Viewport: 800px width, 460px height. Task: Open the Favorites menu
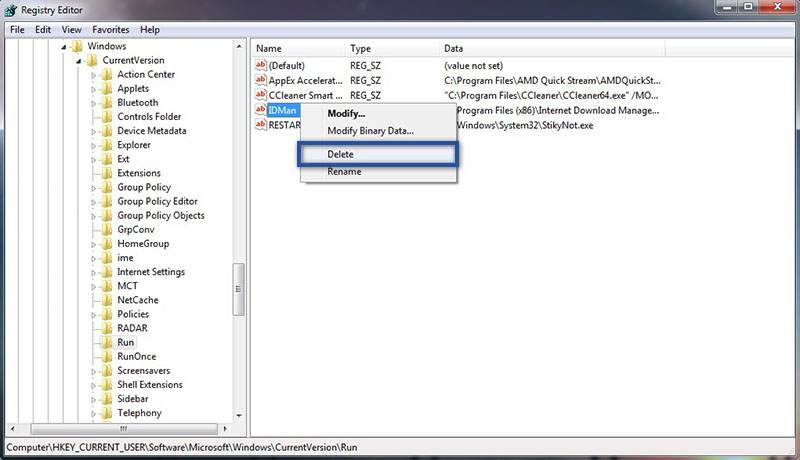click(x=111, y=30)
